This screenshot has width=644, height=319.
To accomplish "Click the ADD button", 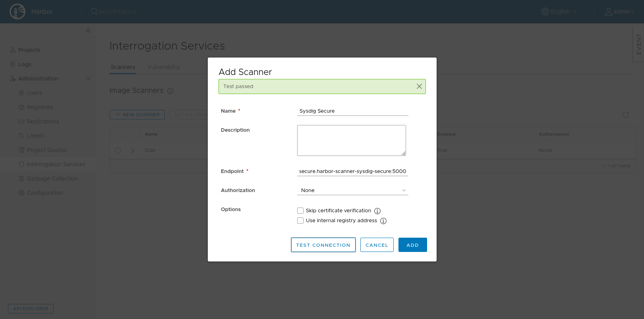I will pos(413,245).
